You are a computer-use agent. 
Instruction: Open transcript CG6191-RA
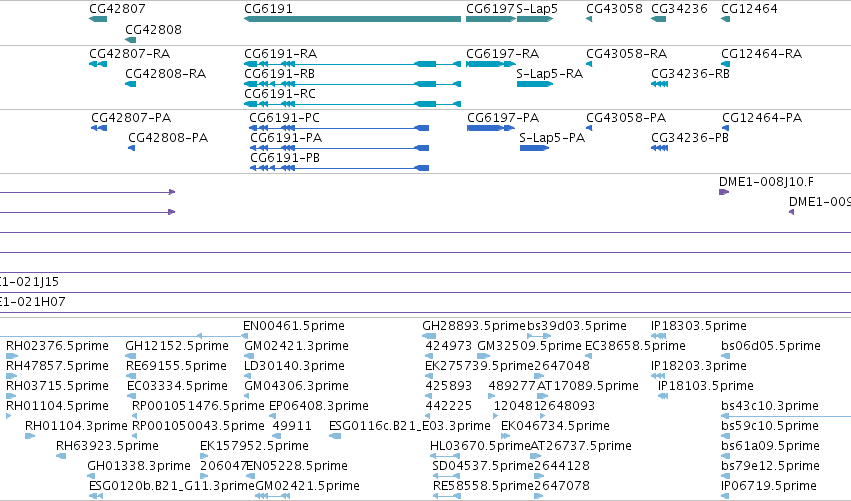pos(352,64)
